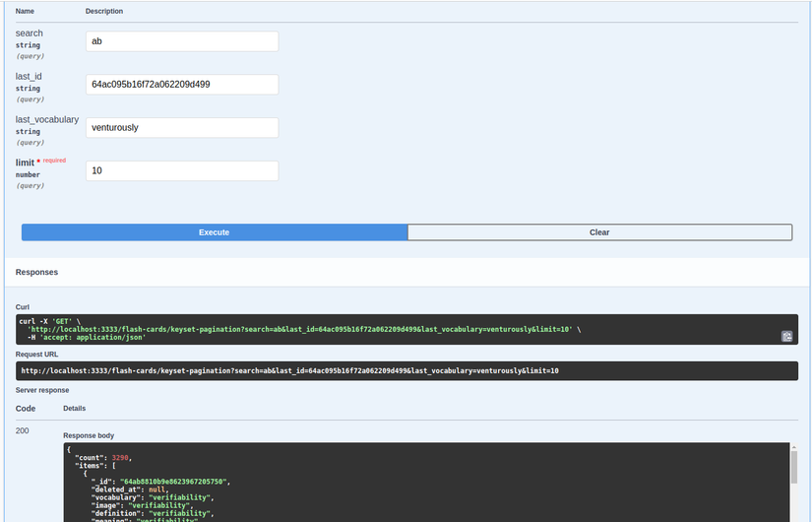Click the "_id" value in response body

(x=173, y=482)
